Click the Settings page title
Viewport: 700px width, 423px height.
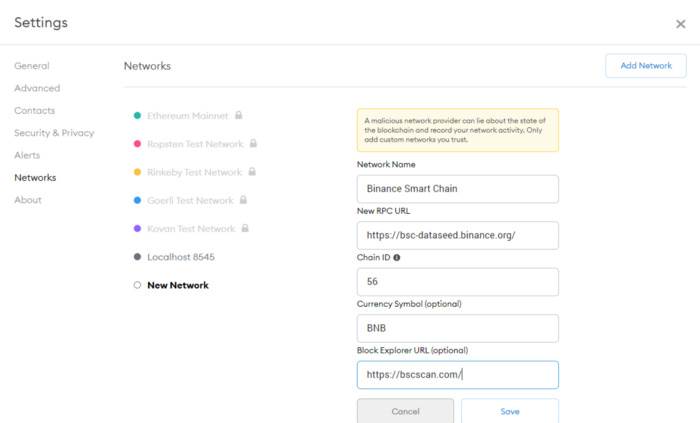pos(41,22)
